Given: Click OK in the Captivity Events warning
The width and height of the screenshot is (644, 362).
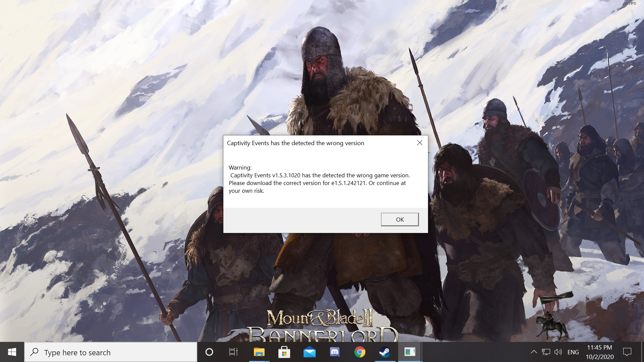Looking at the screenshot, I should [399, 220].
